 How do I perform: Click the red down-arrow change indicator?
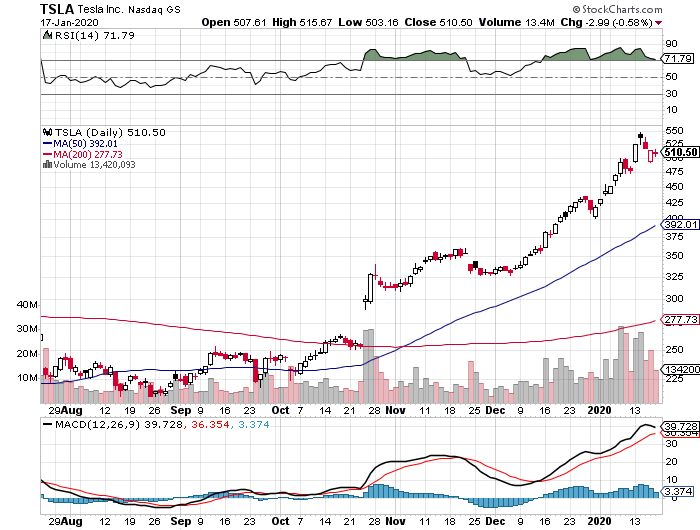coord(659,23)
